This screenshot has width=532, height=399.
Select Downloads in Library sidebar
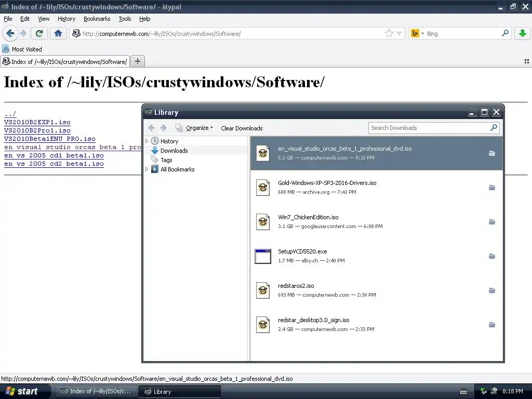[174, 150]
